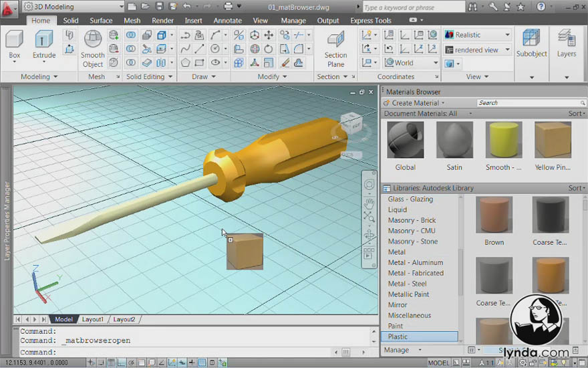Select the Box modeling tool
This screenshot has height=368, width=588.
tap(14, 45)
